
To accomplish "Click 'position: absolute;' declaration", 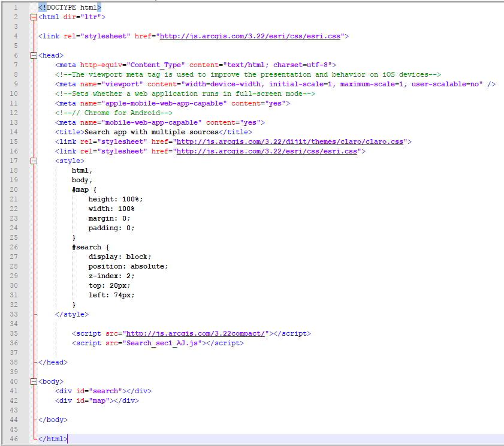I will click(128, 267).
